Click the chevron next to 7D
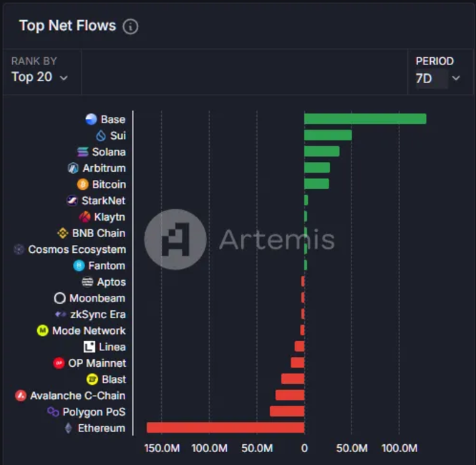476x465 pixels. coord(456,78)
